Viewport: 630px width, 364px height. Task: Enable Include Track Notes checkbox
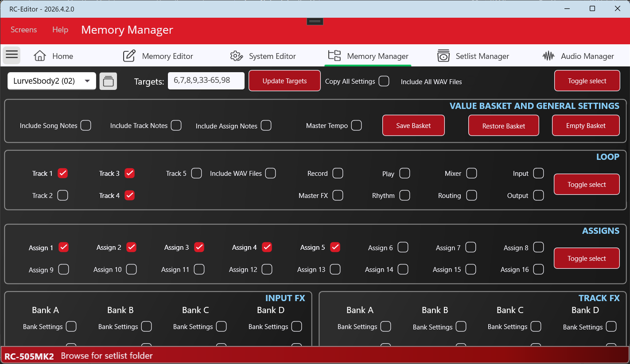[176, 125]
